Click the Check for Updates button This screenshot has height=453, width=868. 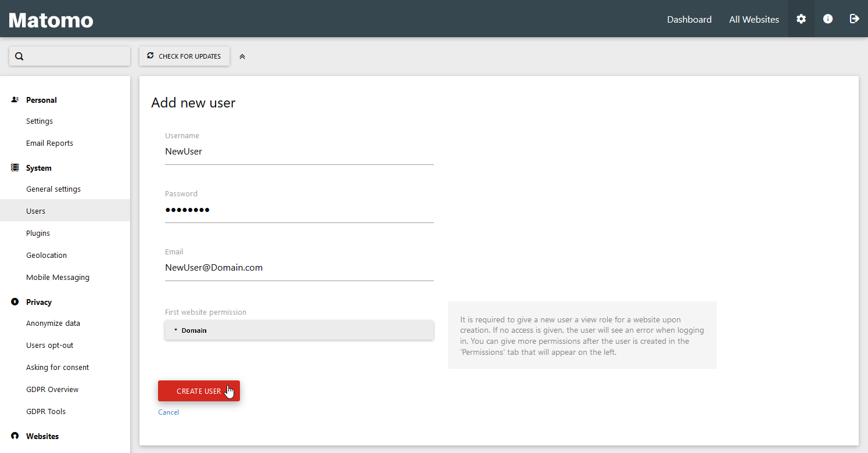tap(184, 56)
